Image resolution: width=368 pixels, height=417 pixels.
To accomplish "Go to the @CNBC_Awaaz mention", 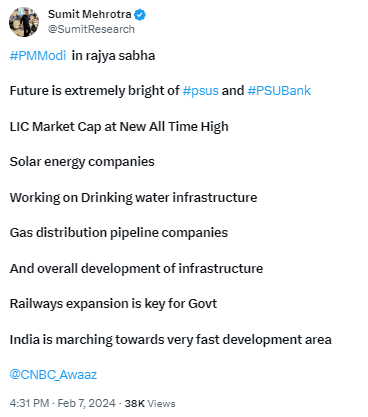I will point(53,375).
